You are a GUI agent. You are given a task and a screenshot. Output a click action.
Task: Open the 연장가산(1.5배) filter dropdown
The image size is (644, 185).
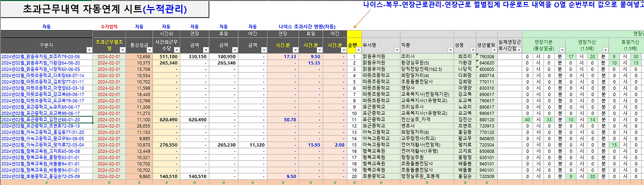[606, 50]
